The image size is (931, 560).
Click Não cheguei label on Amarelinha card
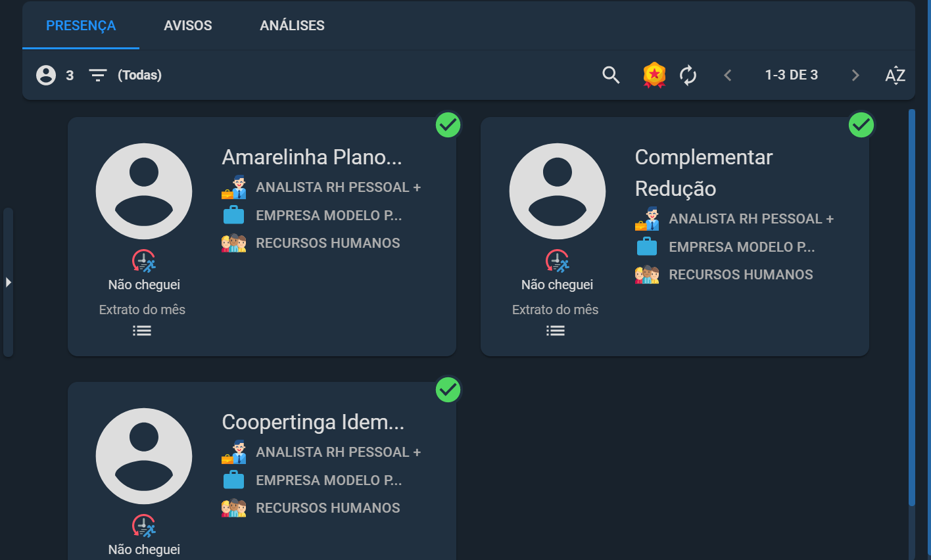(x=144, y=285)
